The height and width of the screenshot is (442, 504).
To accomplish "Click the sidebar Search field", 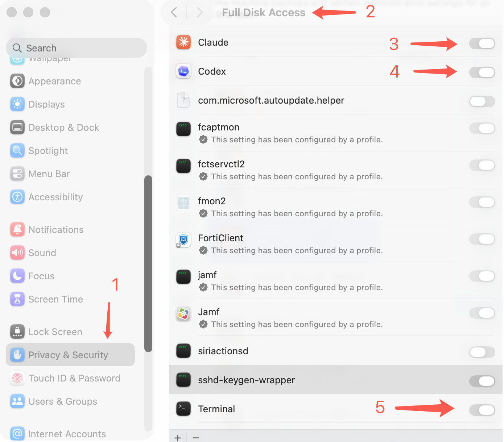I will pos(77,48).
